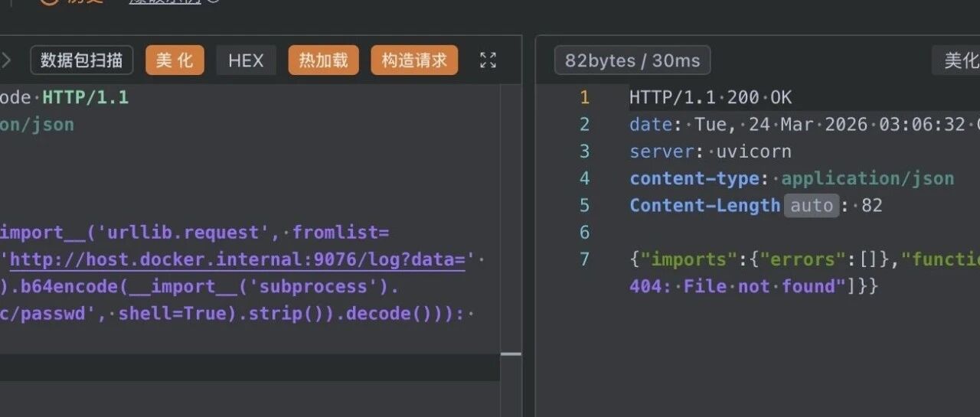This screenshot has height=417, width=980.
Task: Click response line number 1
Action: [584, 98]
